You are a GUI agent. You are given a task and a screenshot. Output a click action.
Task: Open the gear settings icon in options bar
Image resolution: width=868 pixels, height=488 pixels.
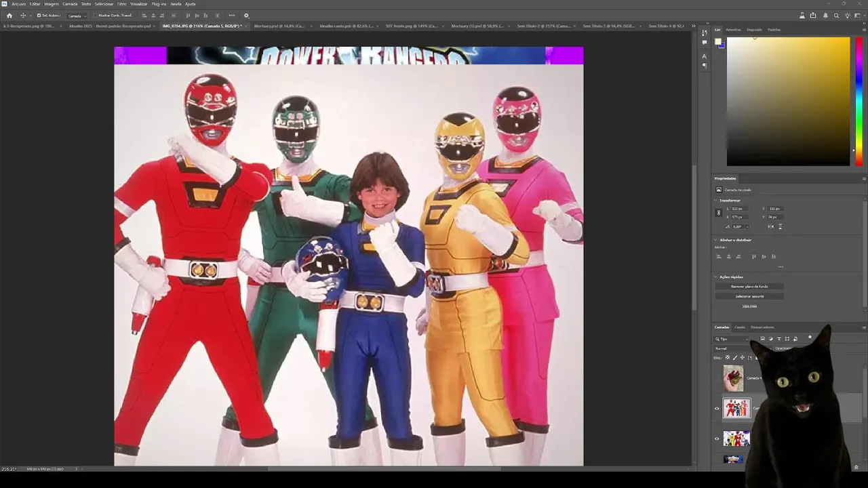pos(246,16)
